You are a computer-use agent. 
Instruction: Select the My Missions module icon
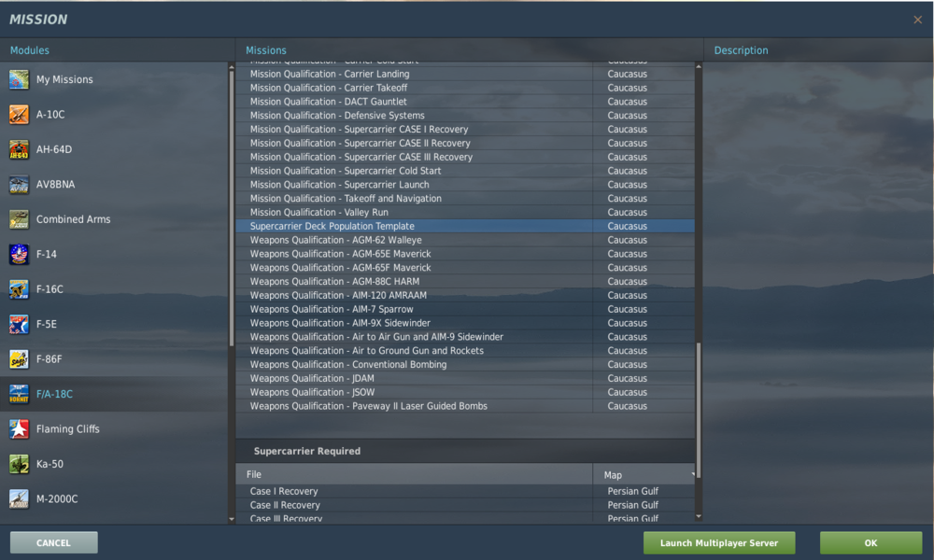19,79
